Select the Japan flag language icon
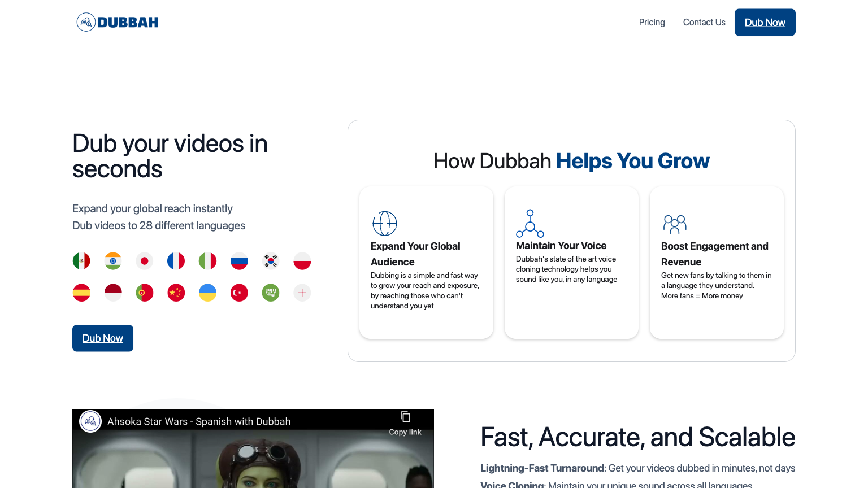 (x=144, y=261)
